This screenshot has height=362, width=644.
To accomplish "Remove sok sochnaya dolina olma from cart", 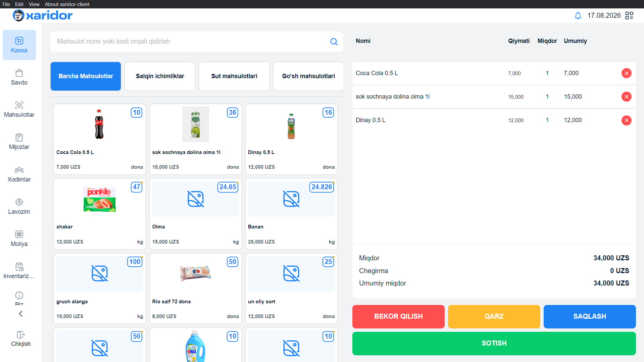I will [x=626, y=97].
